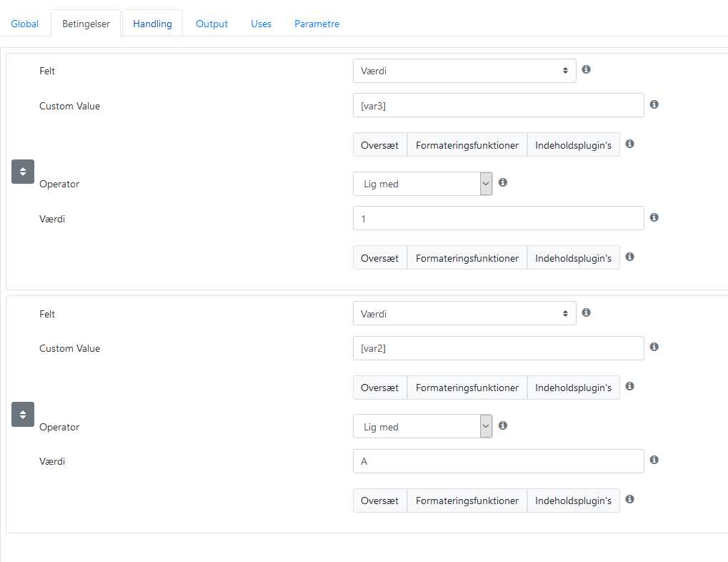Click Formateringsfunktioner below the [var2] field
Viewport: 728px width, 562px height.
pos(467,388)
